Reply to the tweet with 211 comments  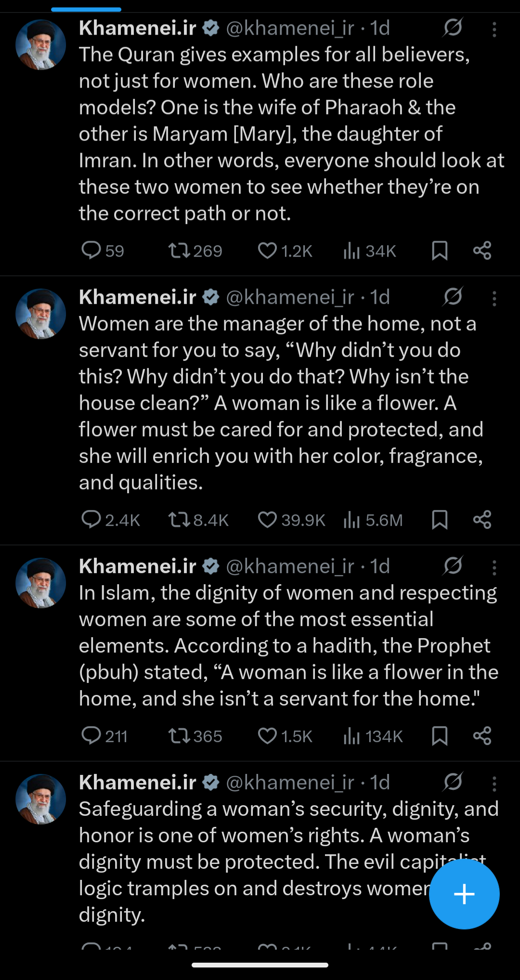tap(91, 736)
